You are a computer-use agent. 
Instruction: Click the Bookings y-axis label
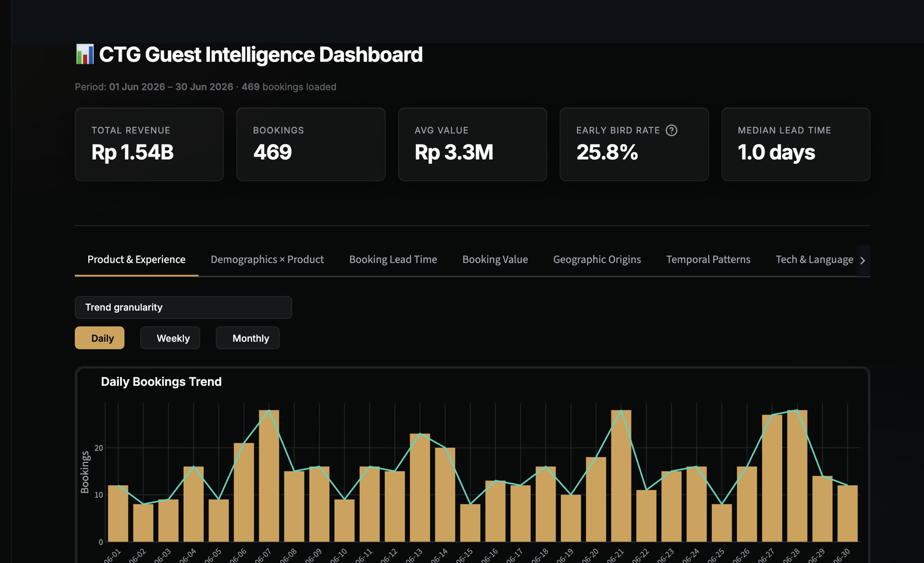pos(85,472)
